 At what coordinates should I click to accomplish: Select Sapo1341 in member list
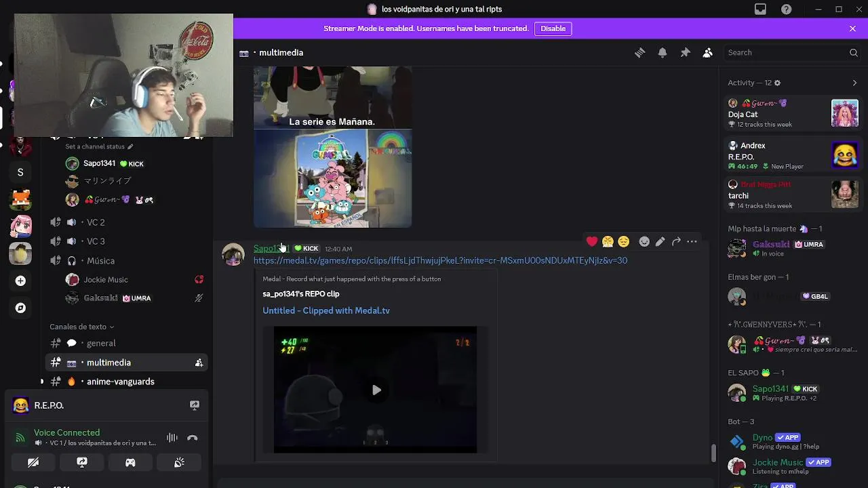coord(791,393)
